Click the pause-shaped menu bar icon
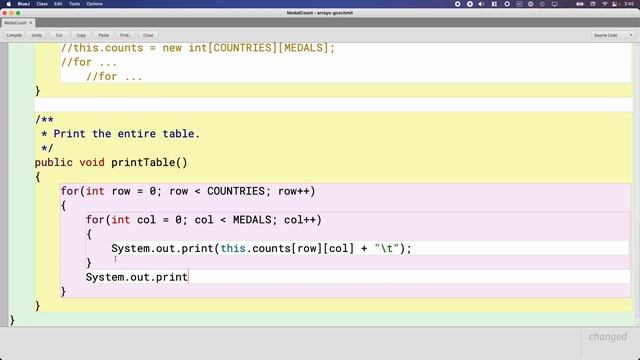 click(x=494, y=4)
